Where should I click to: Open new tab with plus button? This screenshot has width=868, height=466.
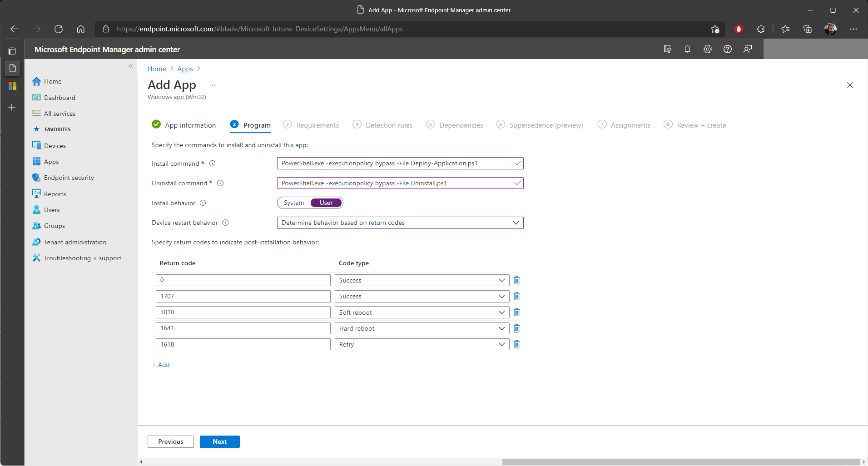point(12,107)
